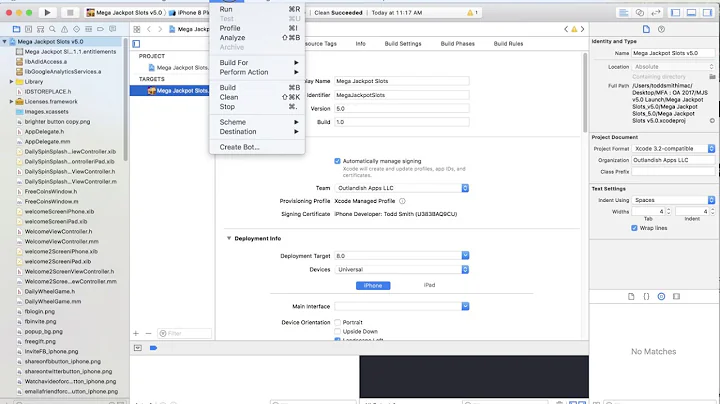Screen dimensions: 720x404
Task: Collapse the Deployment Info section
Action: coord(228,238)
